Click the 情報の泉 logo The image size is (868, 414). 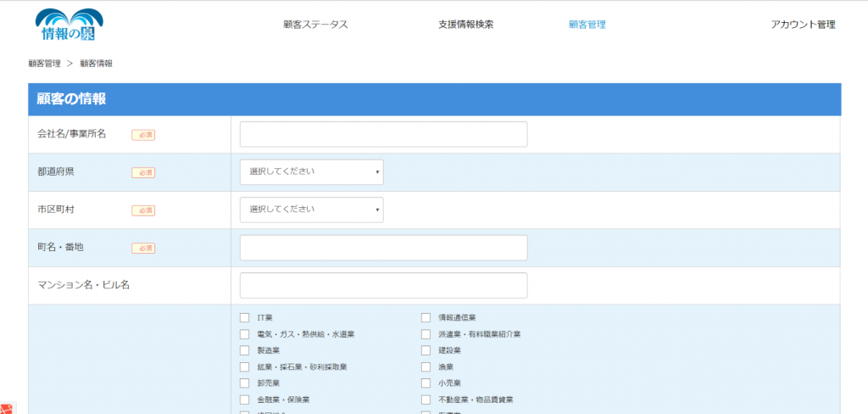click(69, 25)
